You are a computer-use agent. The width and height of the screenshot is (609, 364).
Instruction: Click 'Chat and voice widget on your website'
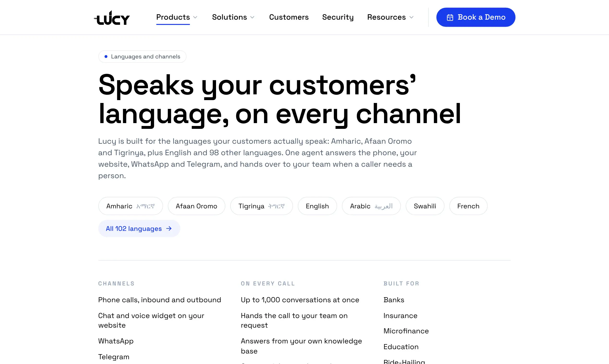151,320
